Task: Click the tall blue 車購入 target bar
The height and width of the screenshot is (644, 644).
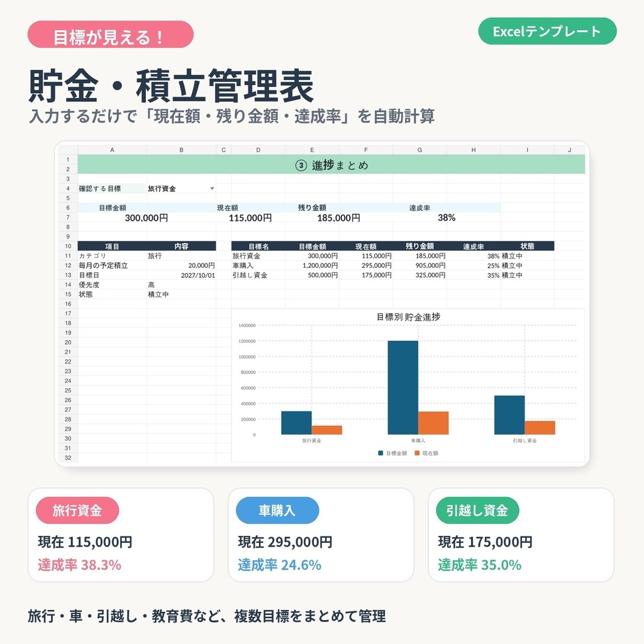Action: point(403,387)
